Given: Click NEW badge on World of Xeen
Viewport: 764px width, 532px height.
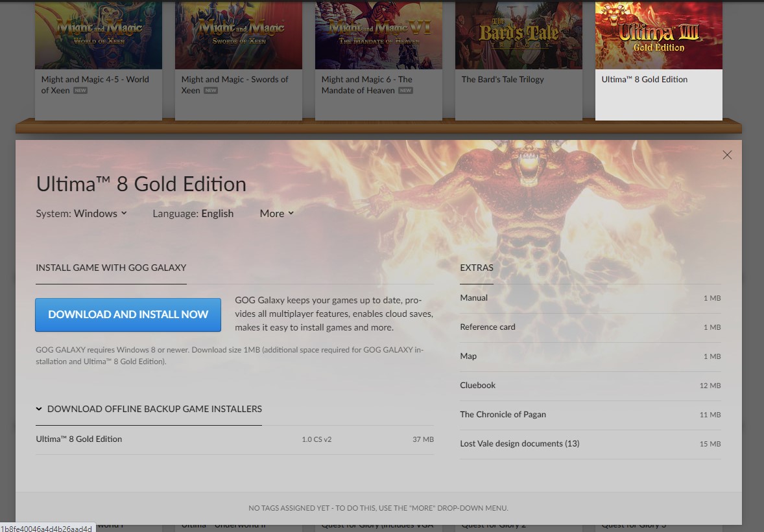Looking at the screenshot, I should [80, 91].
